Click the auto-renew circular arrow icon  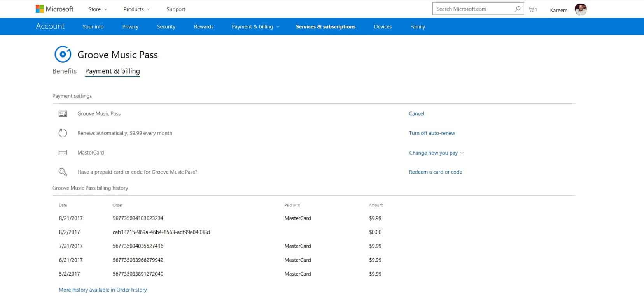[63, 133]
